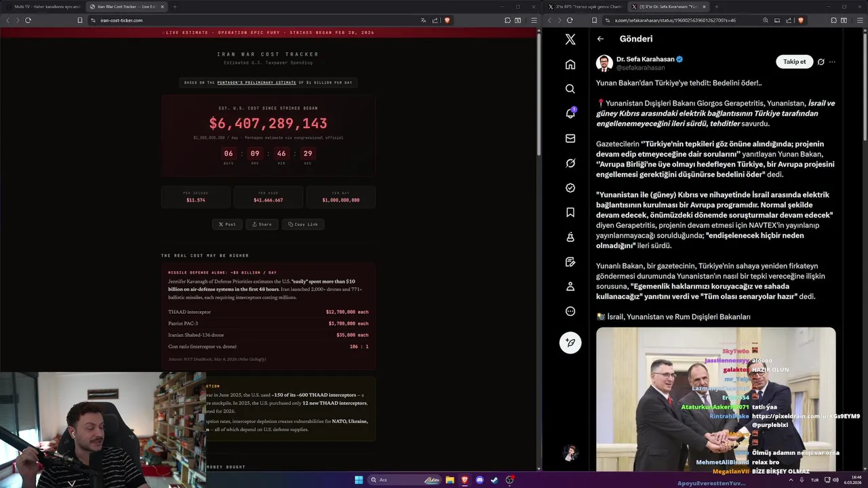Click Post button on Iran cost tracker
The image size is (868, 488).
point(227,224)
